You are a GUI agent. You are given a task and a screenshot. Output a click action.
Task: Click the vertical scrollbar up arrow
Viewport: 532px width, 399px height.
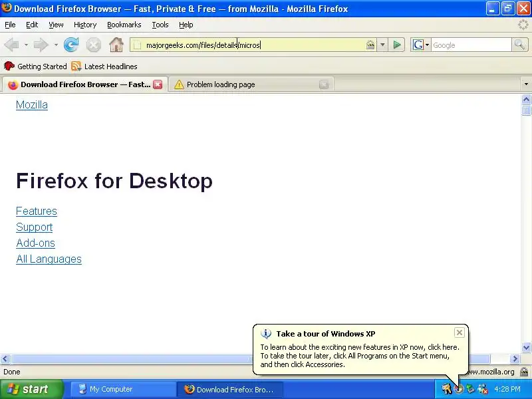(526, 99)
